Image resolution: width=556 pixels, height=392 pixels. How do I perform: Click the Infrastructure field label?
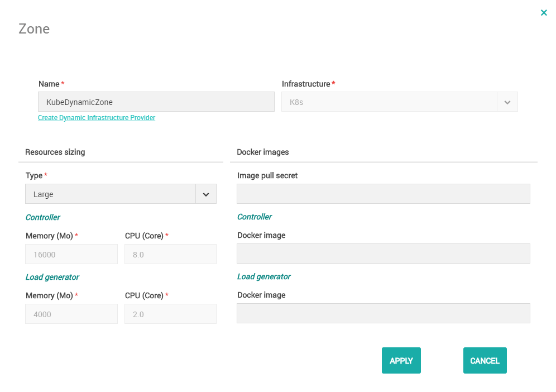[x=306, y=84]
